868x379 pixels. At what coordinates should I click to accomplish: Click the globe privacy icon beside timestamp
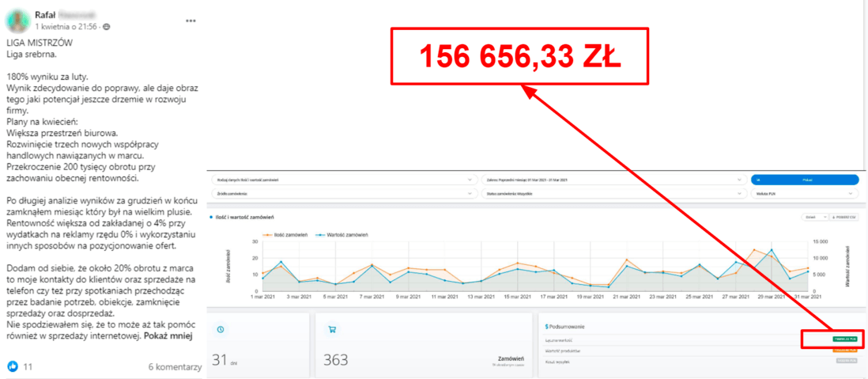pos(107,27)
